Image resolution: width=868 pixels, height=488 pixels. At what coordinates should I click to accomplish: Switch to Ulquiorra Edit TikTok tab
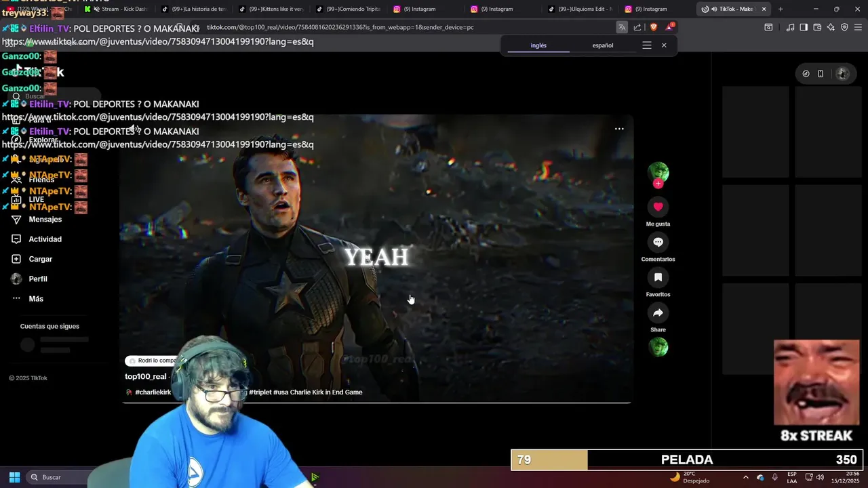(x=580, y=9)
